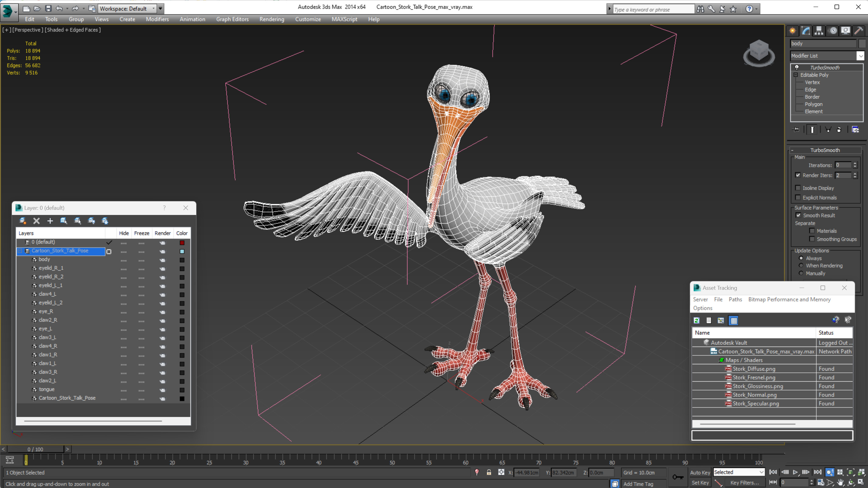Click Make Unique icon in modifier stack

pos(828,130)
